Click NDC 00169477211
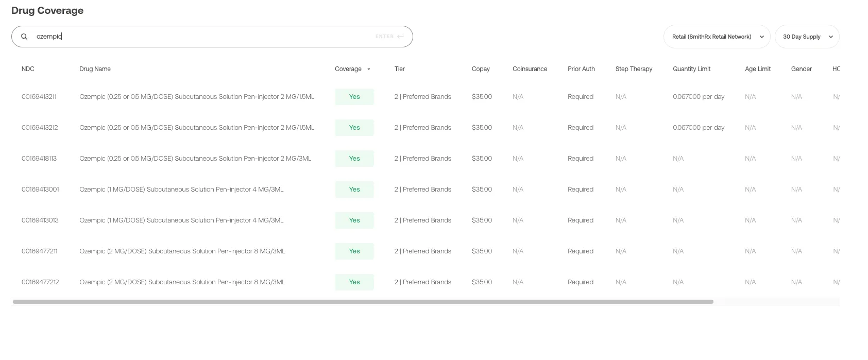This screenshot has width=868, height=360. click(x=40, y=251)
